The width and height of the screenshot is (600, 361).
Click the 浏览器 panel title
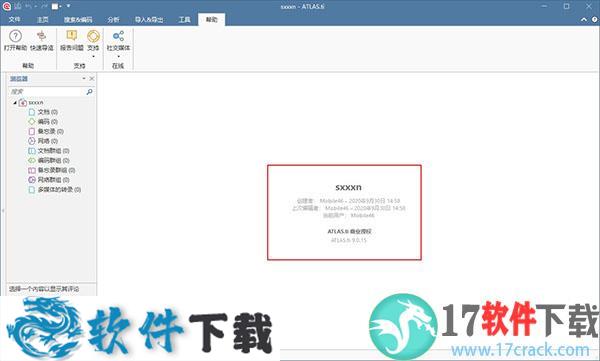click(19, 78)
